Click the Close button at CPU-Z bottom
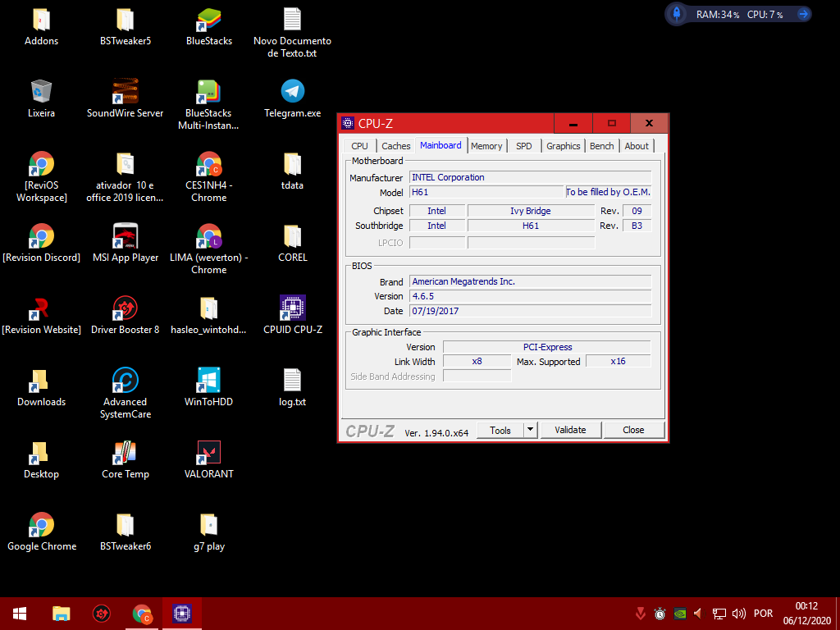The height and width of the screenshot is (630, 840). click(x=634, y=430)
